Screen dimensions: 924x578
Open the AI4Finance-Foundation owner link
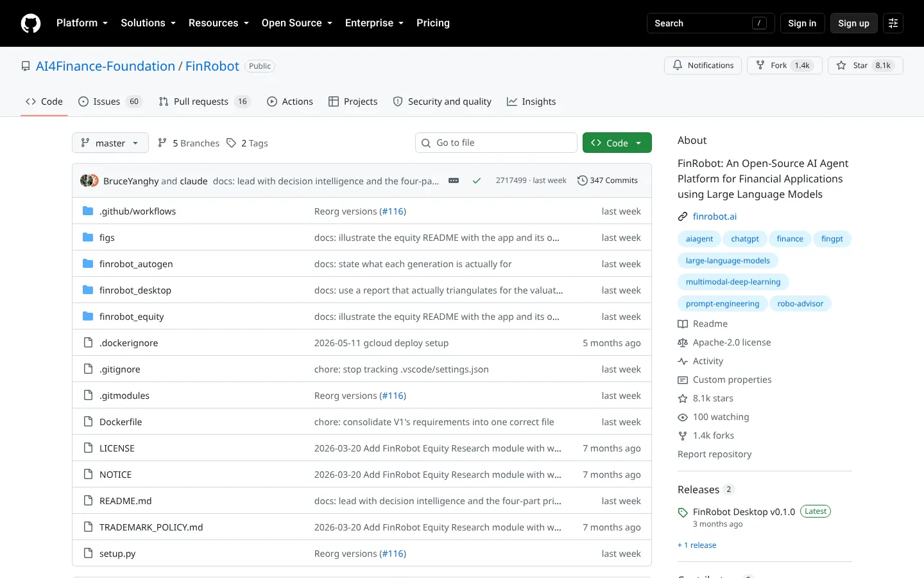coord(105,66)
